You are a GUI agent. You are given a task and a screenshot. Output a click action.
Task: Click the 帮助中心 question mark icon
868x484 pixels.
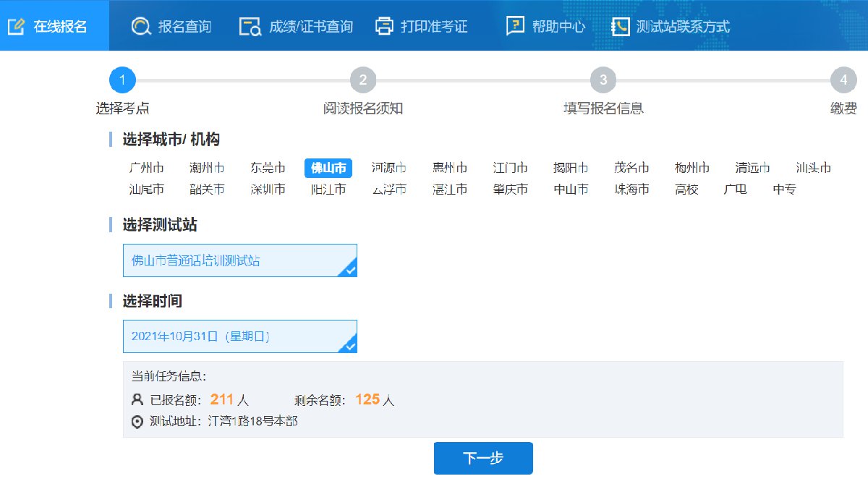tap(515, 26)
